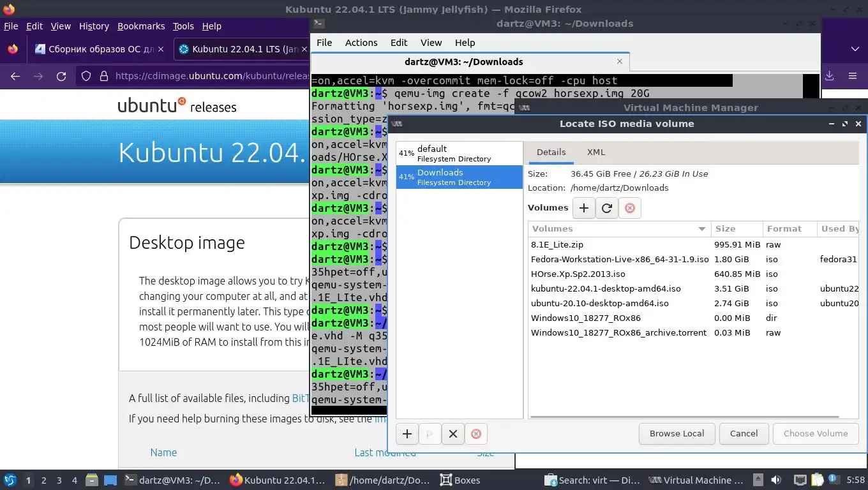Expand the hidden system tray icons

pos(758,480)
